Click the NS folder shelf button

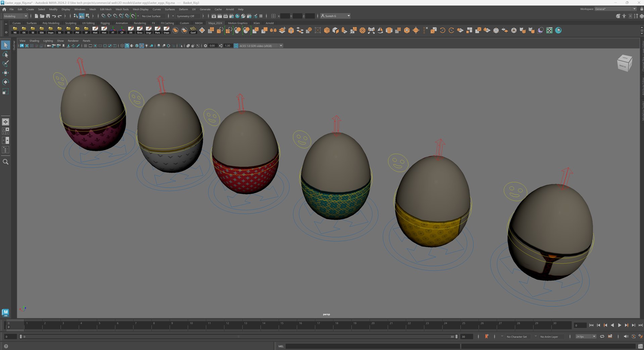[x=15, y=30]
